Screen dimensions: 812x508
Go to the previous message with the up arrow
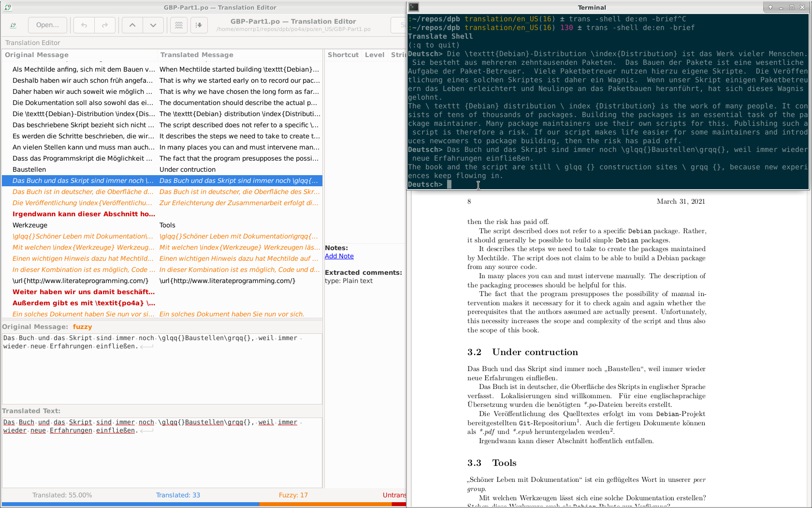[132, 25]
